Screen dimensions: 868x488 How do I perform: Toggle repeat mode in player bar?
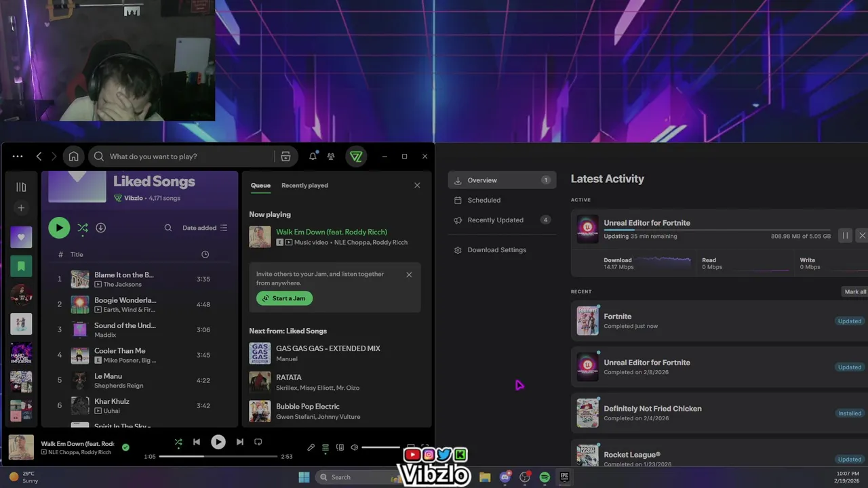pyautogui.click(x=258, y=442)
